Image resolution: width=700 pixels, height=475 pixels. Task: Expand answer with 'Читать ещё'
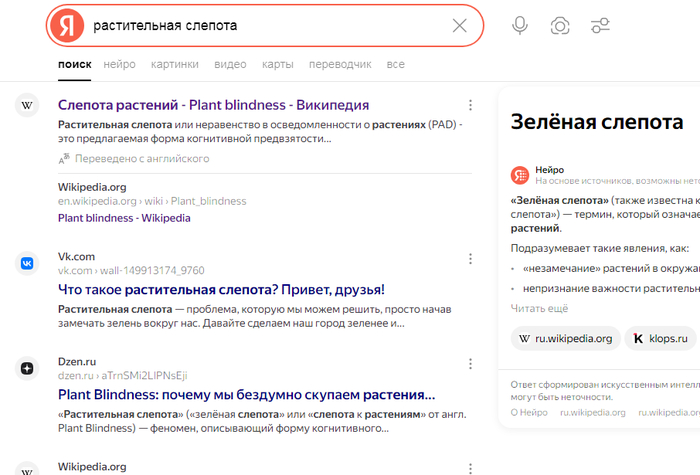[x=539, y=308]
